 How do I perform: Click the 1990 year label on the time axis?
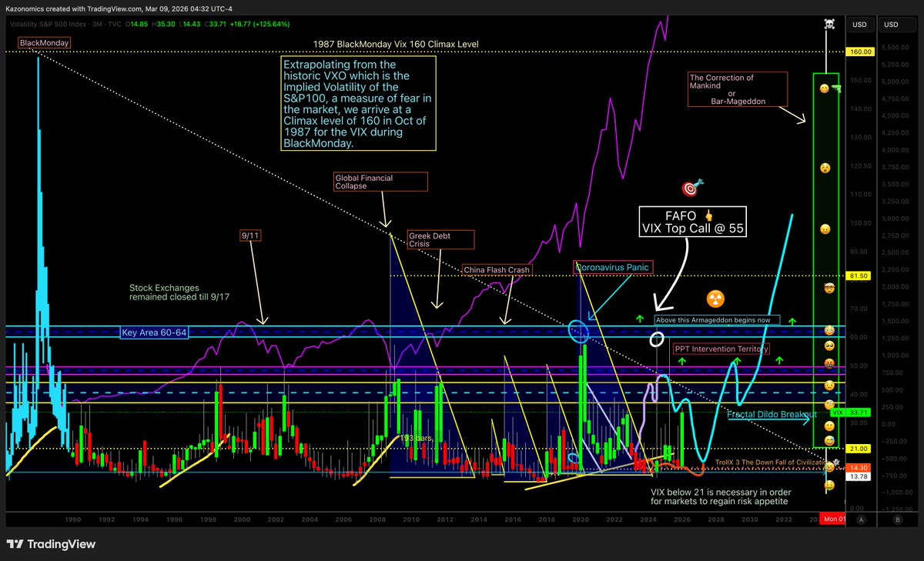coord(72,521)
